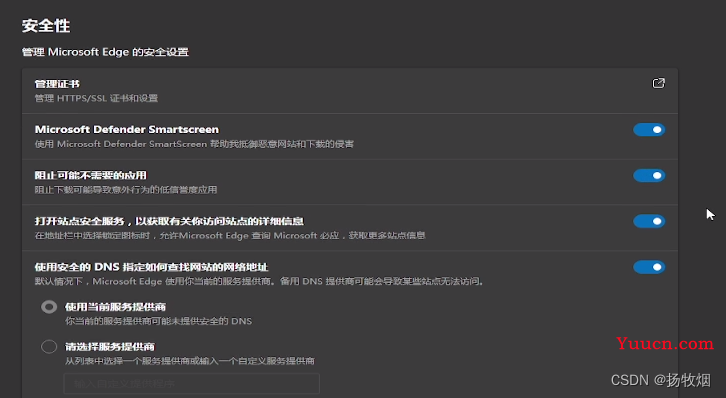Click the 安全性 section heading

[46, 26]
